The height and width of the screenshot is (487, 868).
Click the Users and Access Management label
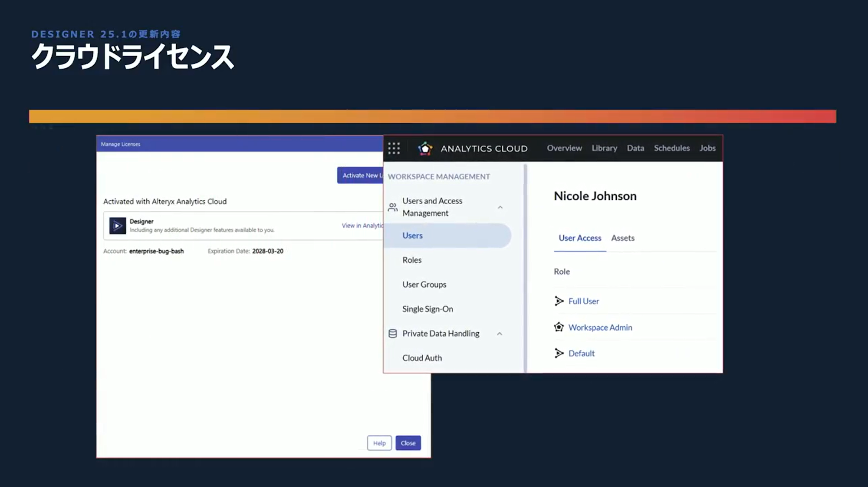click(432, 207)
